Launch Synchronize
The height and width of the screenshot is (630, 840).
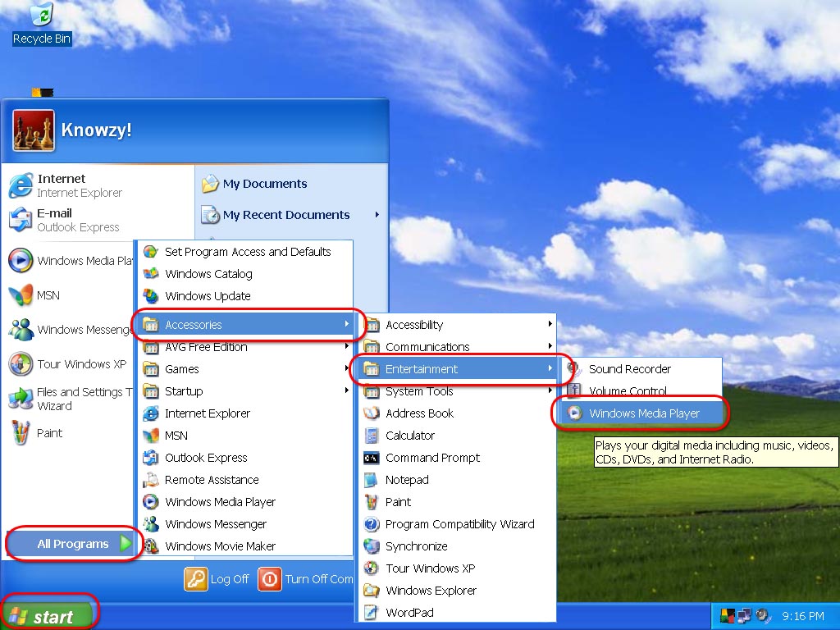coord(458,546)
